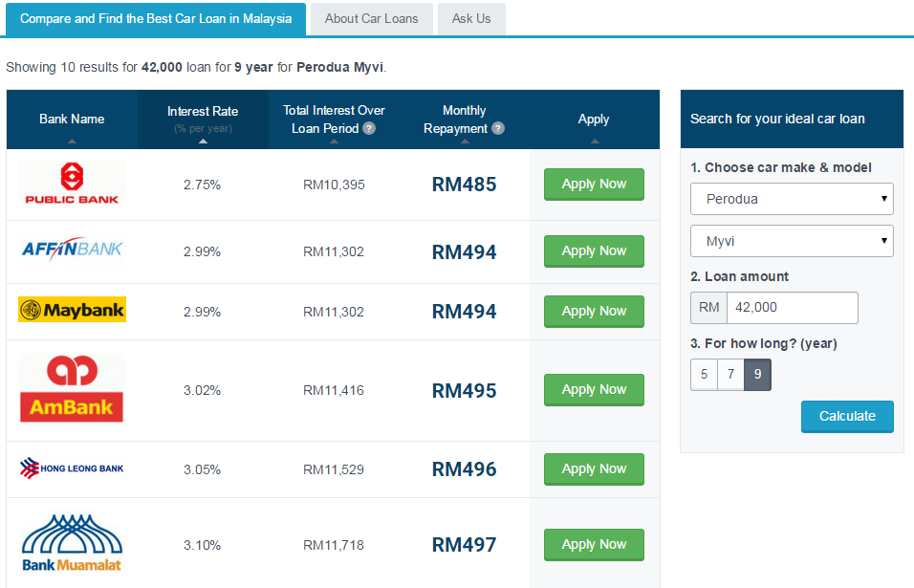The height and width of the screenshot is (588, 914).
Task: Open the Perodua car make dropdown
Action: pyautogui.click(x=792, y=199)
